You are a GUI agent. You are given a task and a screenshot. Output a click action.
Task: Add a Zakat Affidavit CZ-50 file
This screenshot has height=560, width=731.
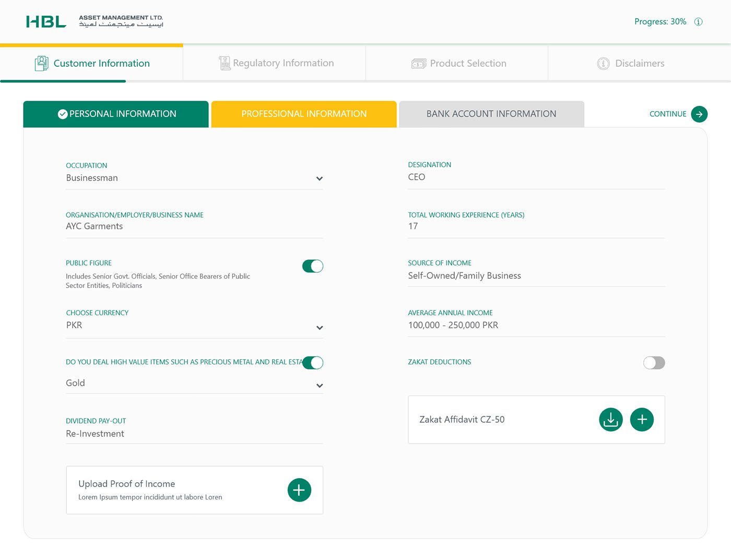642,420
